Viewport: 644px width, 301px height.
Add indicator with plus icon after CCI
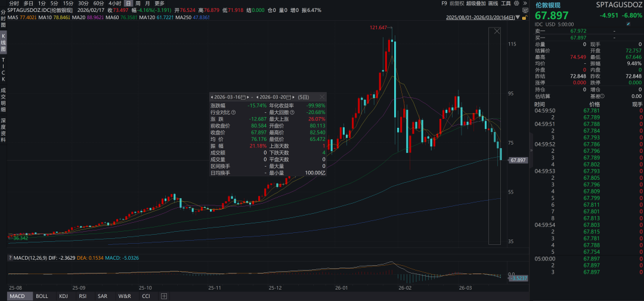[x=165, y=296]
